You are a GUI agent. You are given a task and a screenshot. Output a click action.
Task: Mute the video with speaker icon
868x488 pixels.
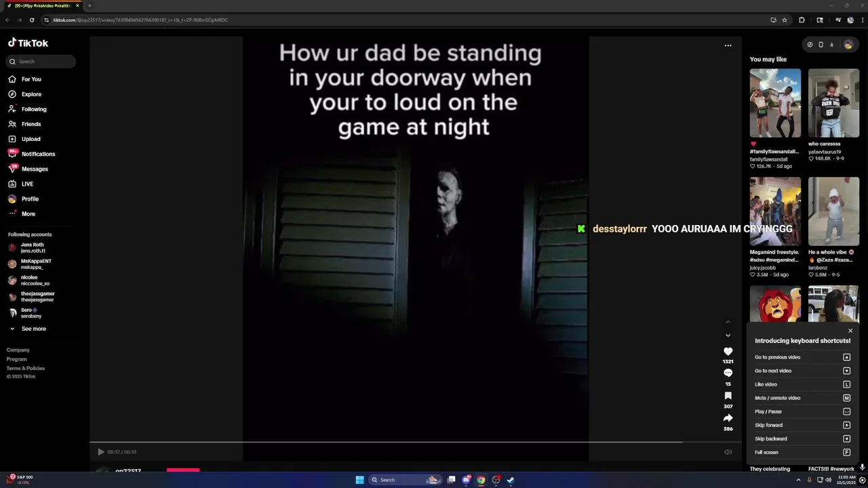728,452
